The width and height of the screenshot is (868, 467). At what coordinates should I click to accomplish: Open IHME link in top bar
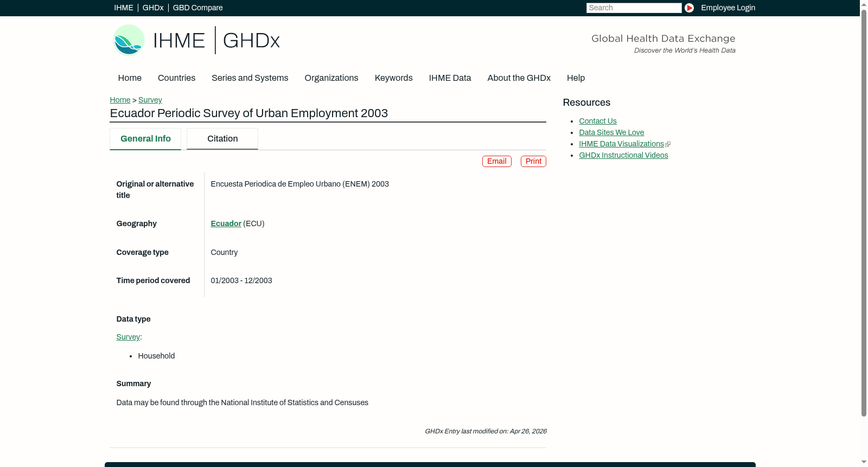(124, 8)
